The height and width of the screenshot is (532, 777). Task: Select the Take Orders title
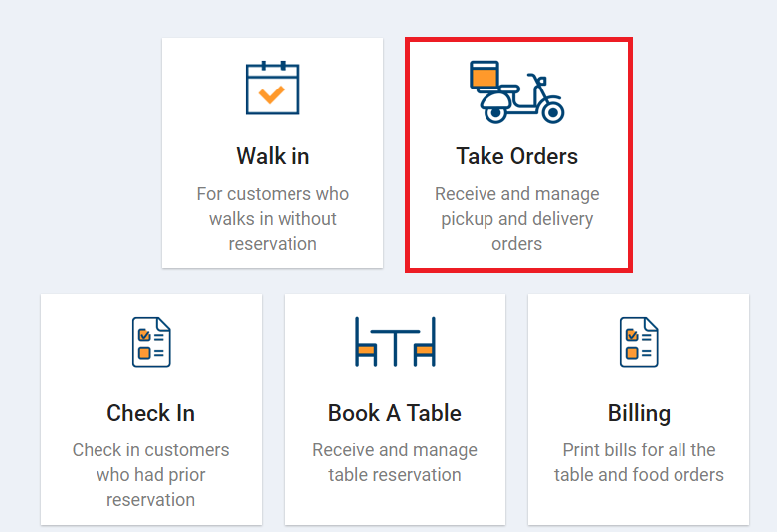517,156
